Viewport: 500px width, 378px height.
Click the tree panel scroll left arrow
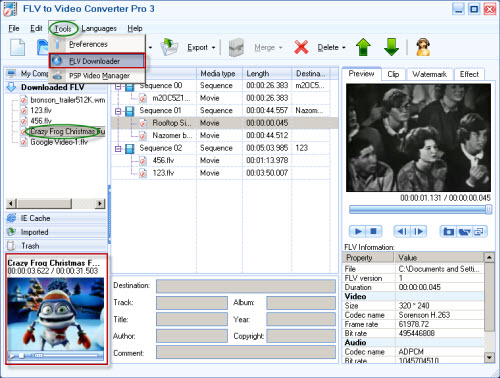click(11, 203)
